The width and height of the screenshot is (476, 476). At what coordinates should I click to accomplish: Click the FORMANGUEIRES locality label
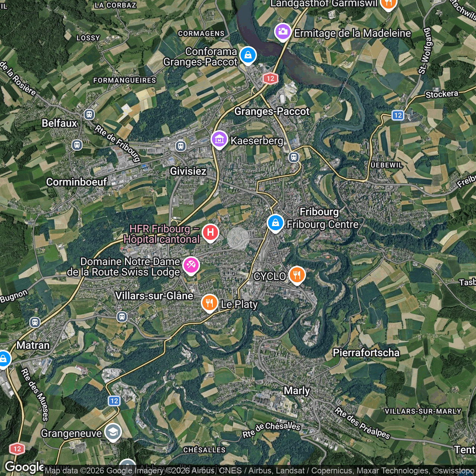tap(125, 80)
